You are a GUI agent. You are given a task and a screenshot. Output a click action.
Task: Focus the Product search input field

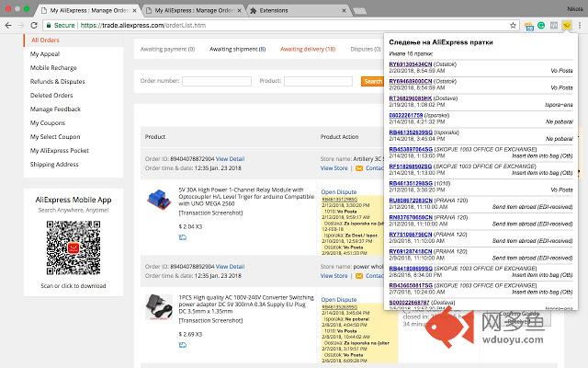(x=319, y=81)
